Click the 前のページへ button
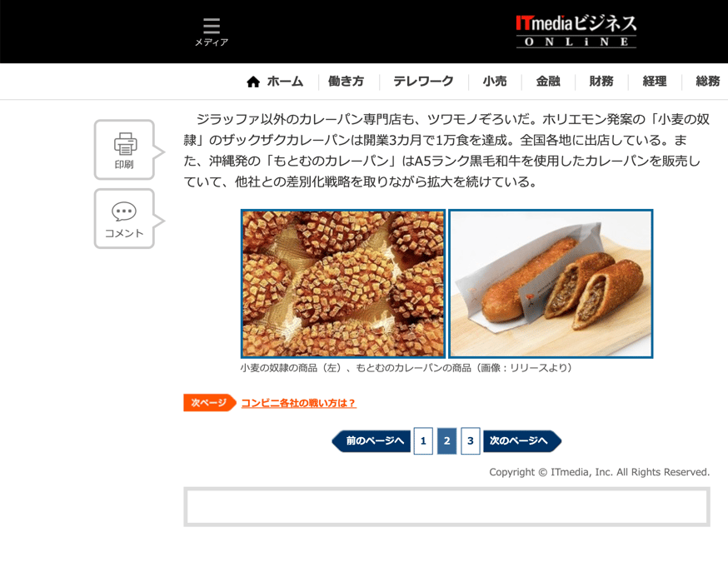This screenshot has width=728, height=562. pos(371,441)
